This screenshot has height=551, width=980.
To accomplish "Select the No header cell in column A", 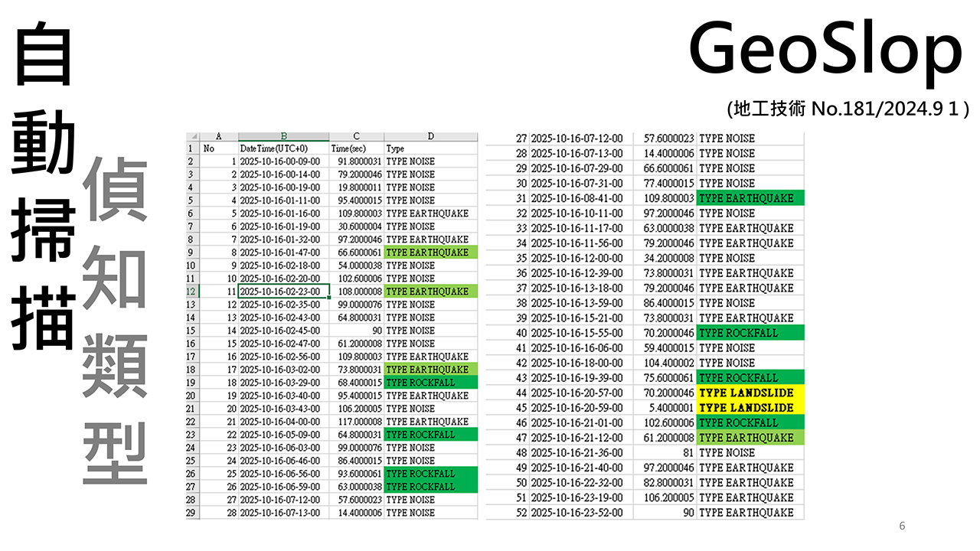I will 209,148.
